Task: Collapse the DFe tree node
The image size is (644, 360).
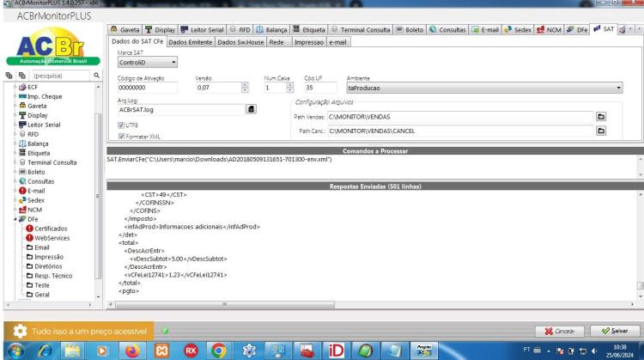Action: (15, 219)
